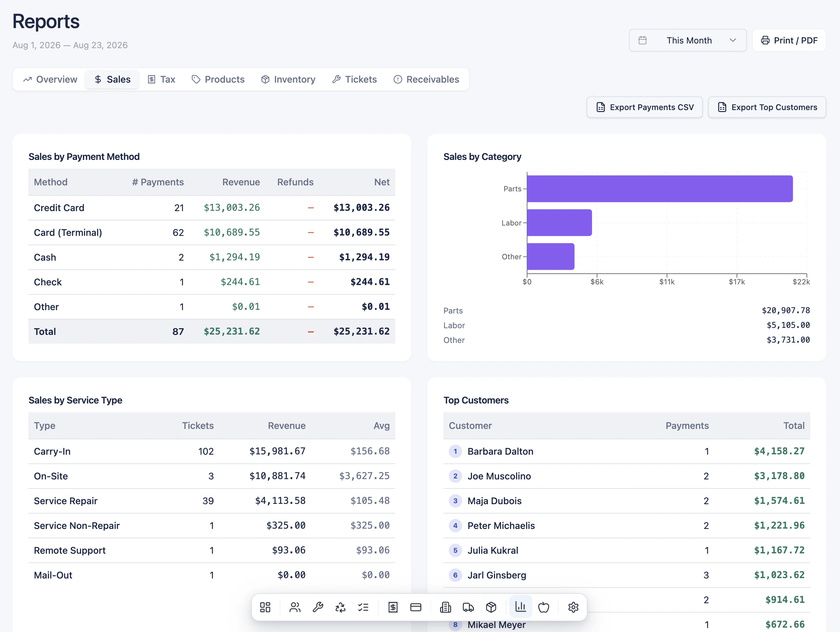
Task: Click the Remote Support row label
Action: pos(70,550)
